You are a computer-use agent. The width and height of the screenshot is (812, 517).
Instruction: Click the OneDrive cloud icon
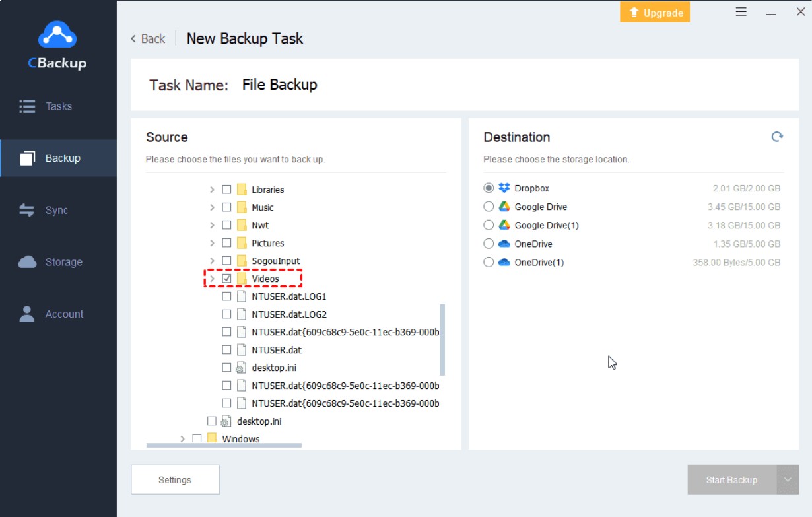(x=504, y=244)
